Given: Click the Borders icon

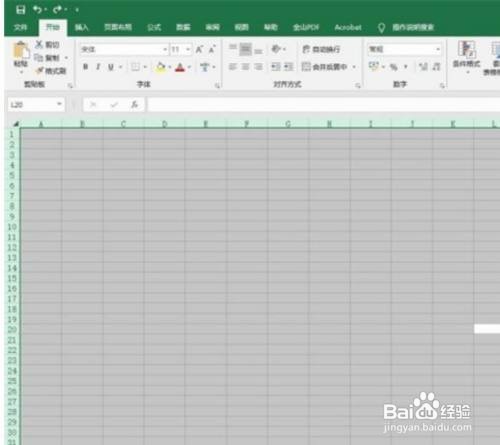Looking at the screenshot, I should 135,67.
